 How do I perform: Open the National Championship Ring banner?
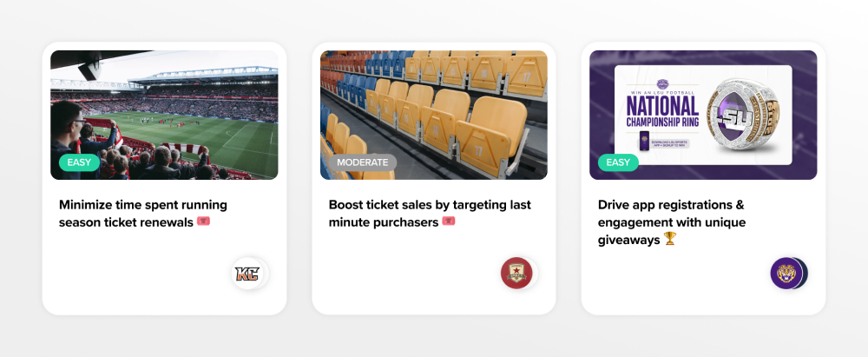pos(703,115)
